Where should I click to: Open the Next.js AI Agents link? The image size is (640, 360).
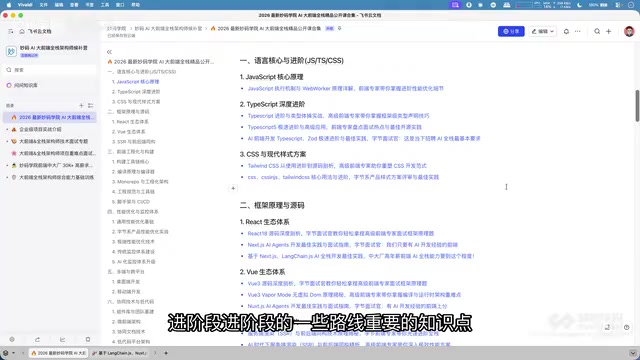pos(352,245)
